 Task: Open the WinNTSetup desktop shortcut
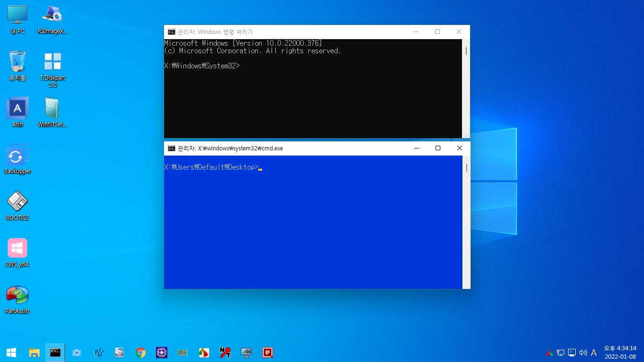coord(52,113)
